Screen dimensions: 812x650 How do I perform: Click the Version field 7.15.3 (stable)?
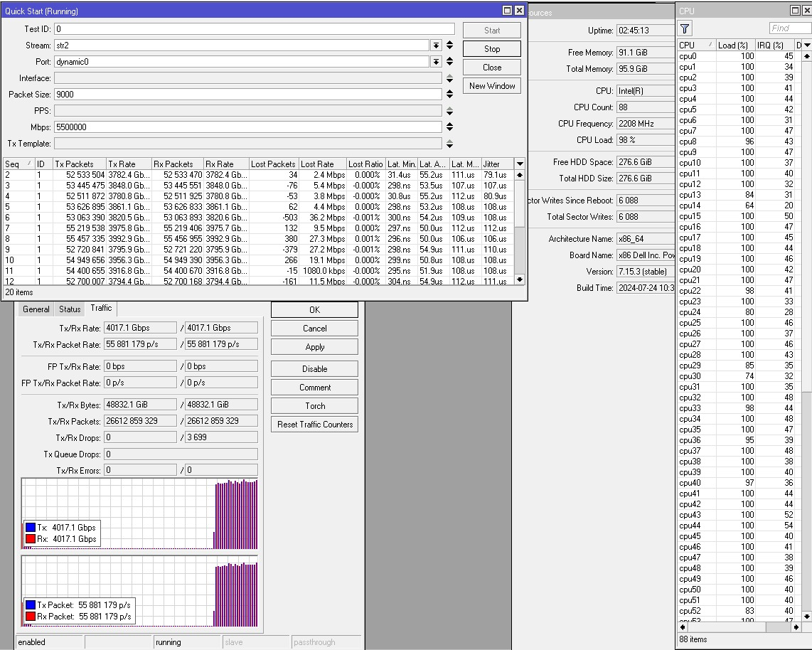tap(645, 272)
